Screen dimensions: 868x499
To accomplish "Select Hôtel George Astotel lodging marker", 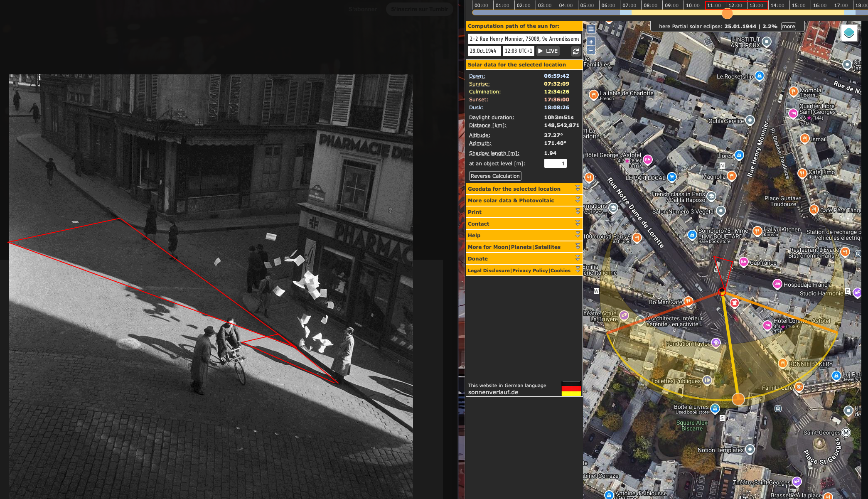I will [647, 159].
